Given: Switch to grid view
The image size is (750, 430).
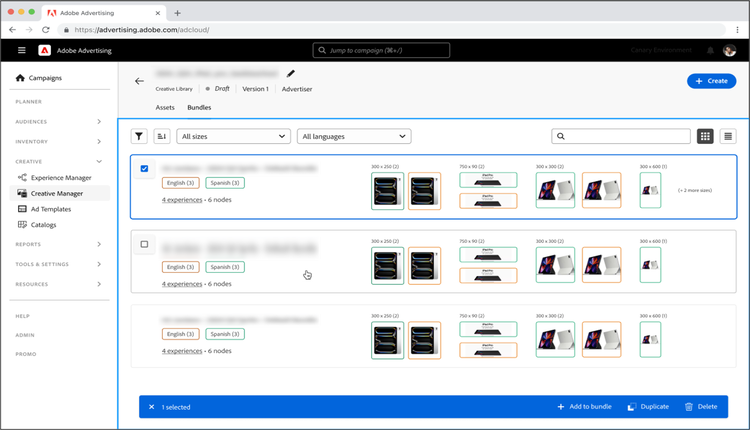Looking at the screenshot, I should [x=705, y=136].
